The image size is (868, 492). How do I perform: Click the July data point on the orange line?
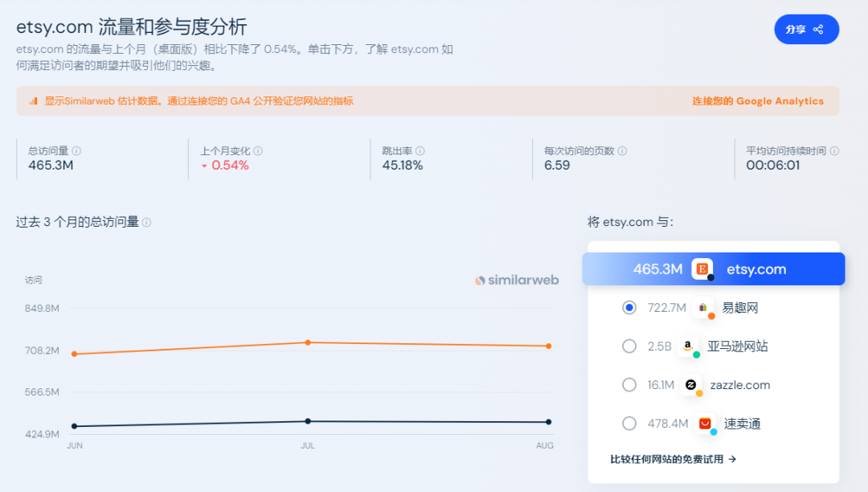(308, 342)
